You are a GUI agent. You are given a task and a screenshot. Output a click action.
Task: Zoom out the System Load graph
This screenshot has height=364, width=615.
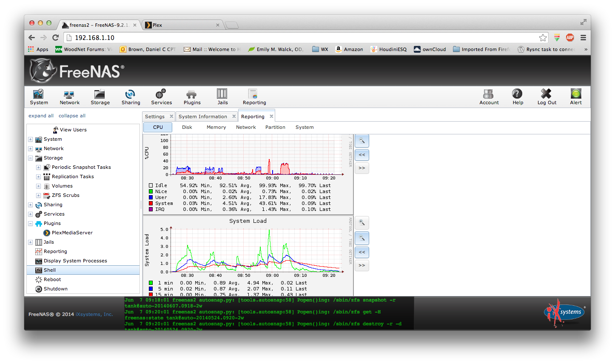click(x=362, y=238)
